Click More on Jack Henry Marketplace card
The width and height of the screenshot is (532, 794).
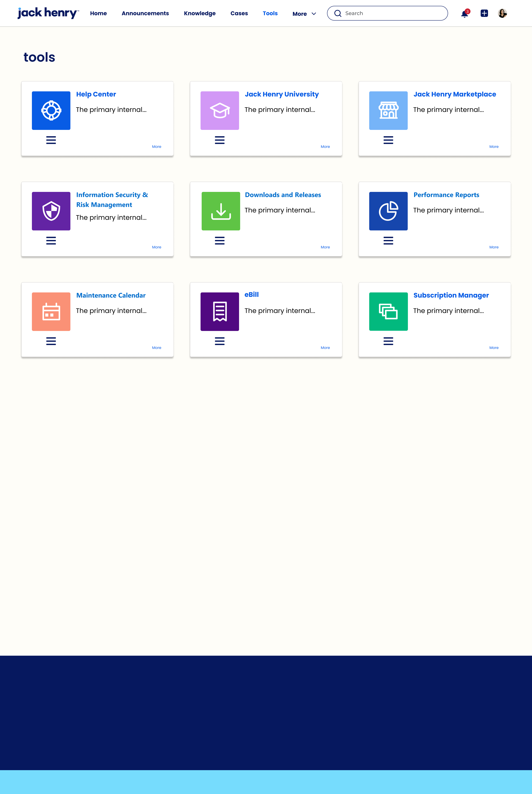tap(494, 147)
